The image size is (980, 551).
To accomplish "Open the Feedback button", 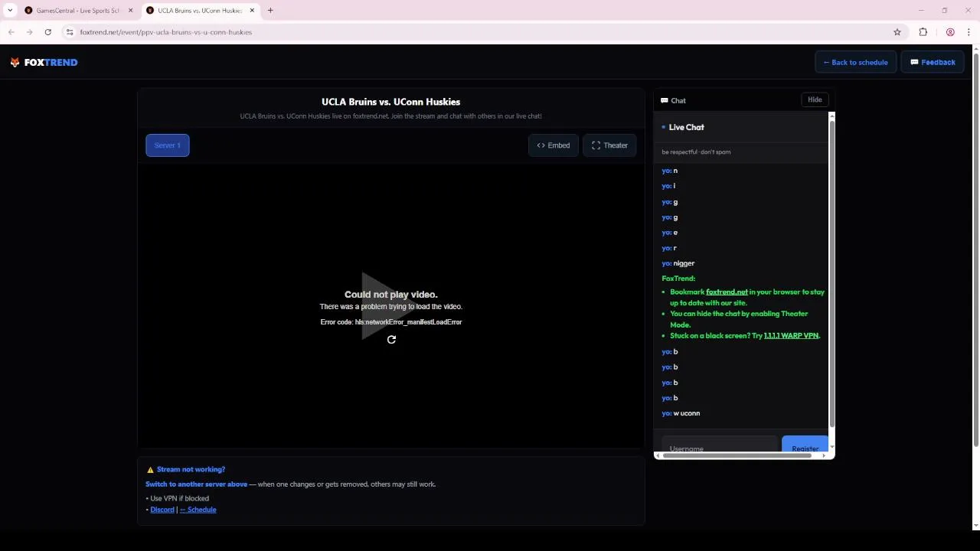I will pyautogui.click(x=933, y=63).
